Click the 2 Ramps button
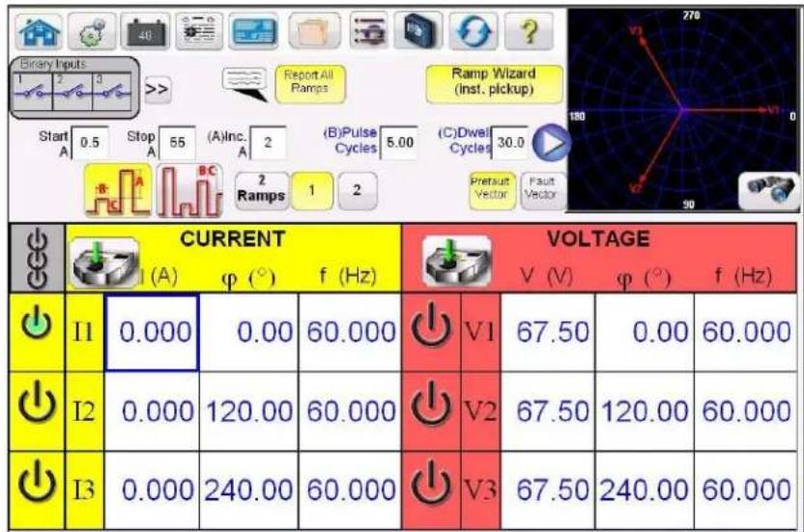 click(262, 191)
